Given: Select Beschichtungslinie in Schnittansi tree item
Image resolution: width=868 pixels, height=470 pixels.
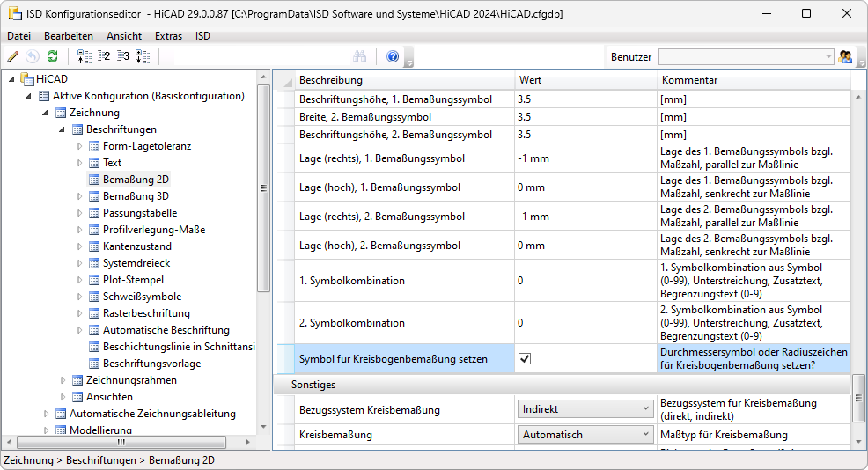Looking at the screenshot, I should pos(179,347).
